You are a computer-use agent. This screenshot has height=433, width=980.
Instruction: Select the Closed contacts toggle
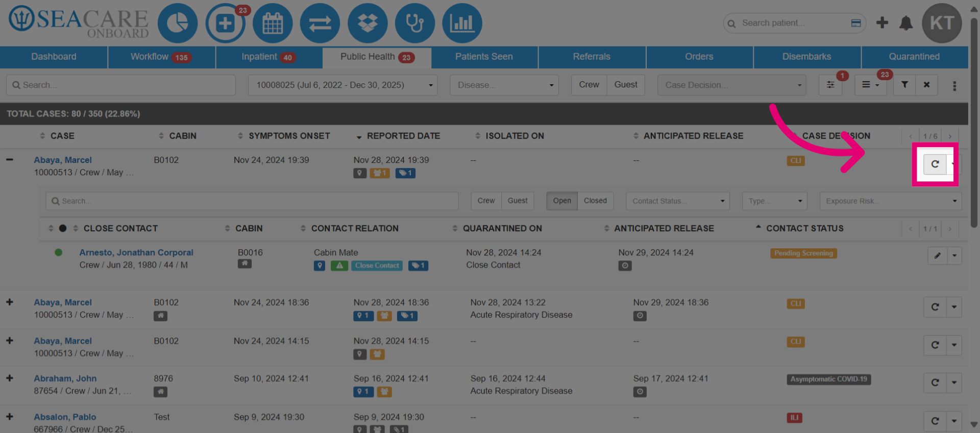point(595,201)
